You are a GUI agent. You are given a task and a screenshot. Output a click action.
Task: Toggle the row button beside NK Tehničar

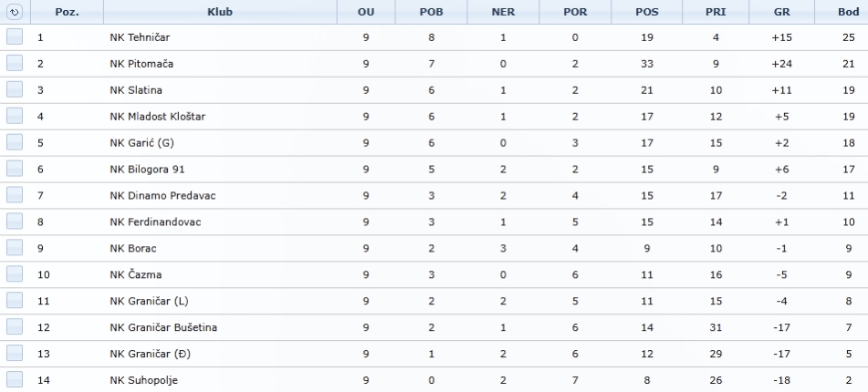(x=15, y=36)
